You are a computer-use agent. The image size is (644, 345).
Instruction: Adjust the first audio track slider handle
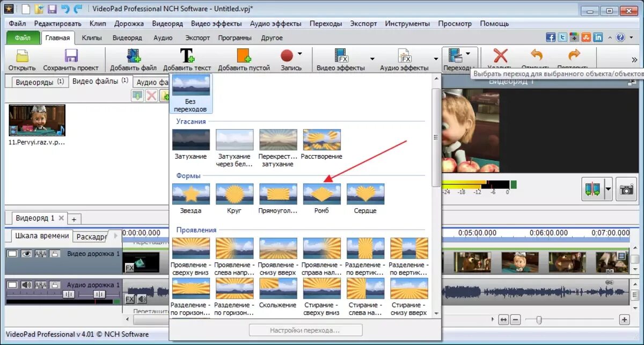coord(69,295)
